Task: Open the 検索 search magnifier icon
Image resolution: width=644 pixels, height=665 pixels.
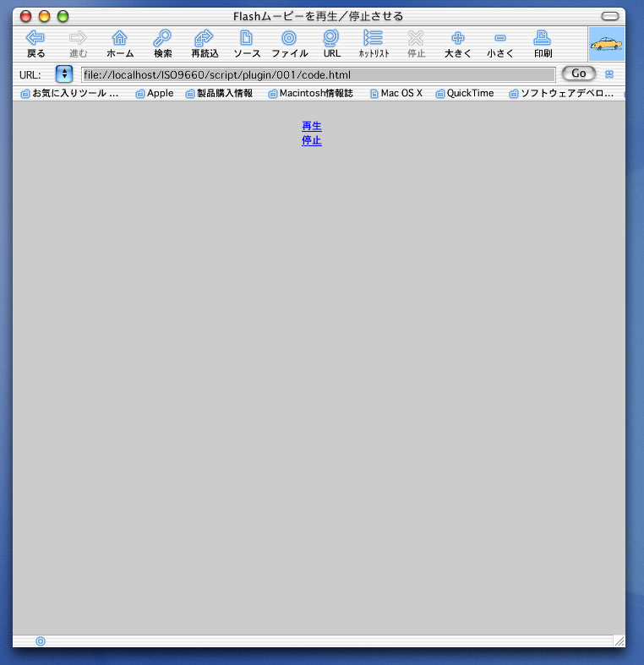Action: (162, 38)
